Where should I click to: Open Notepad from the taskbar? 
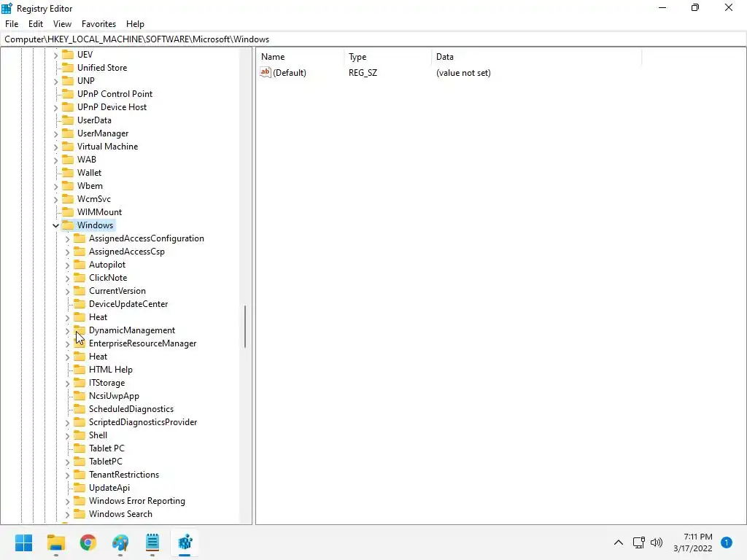(152, 542)
